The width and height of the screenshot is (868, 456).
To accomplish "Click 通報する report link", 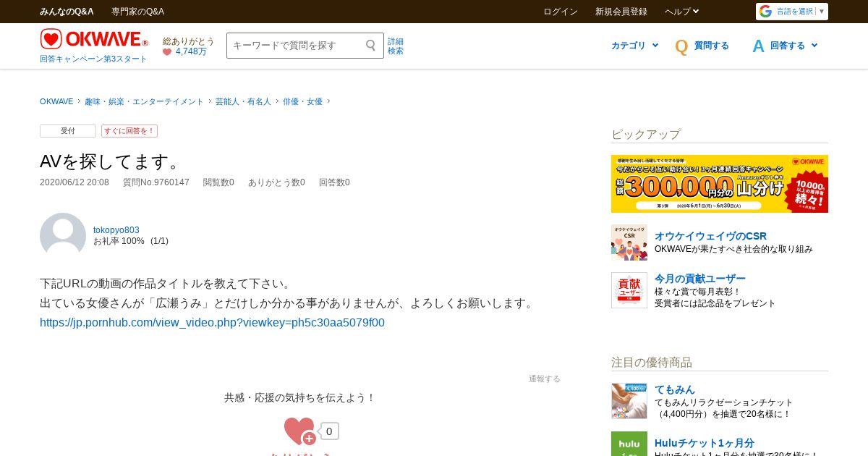I will point(545,379).
